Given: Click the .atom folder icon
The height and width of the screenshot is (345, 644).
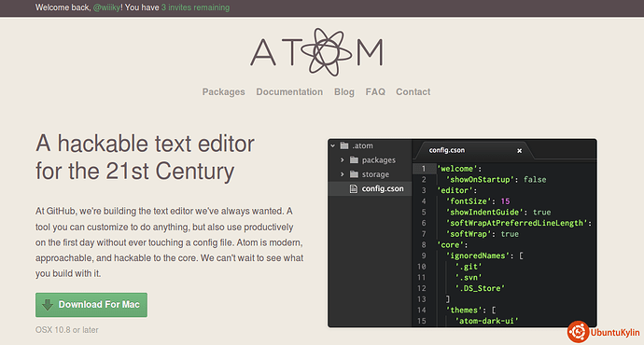Looking at the screenshot, I should tap(344, 145).
